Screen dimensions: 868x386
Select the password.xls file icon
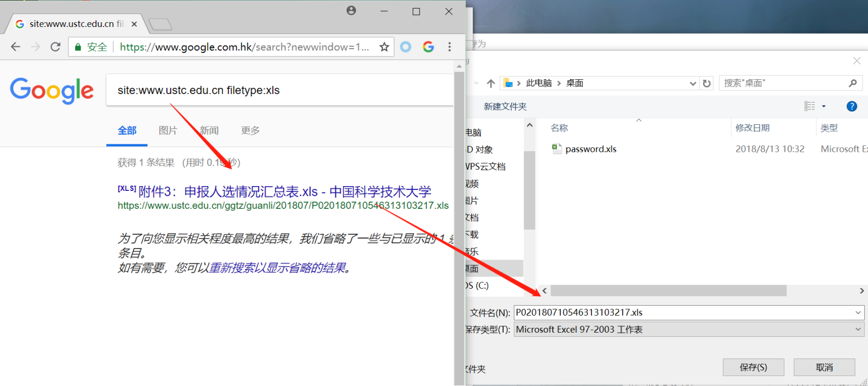coord(556,149)
